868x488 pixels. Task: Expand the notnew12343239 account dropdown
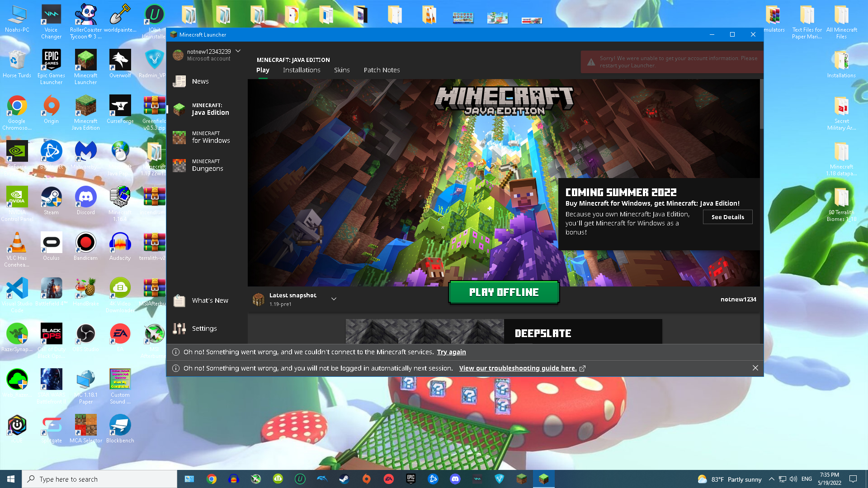point(238,51)
